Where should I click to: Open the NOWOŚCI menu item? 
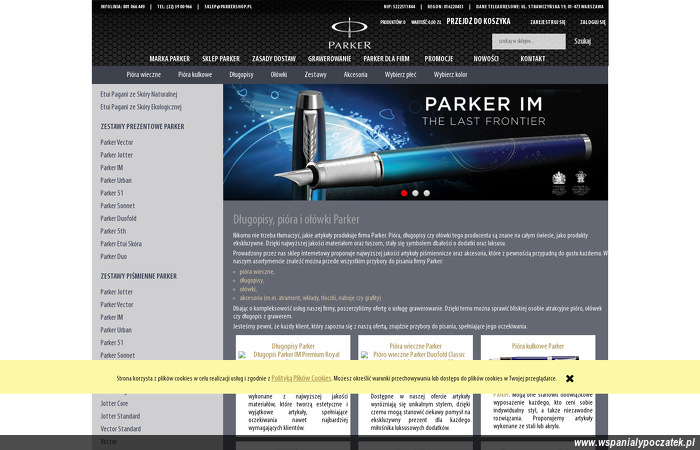point(486,58)
